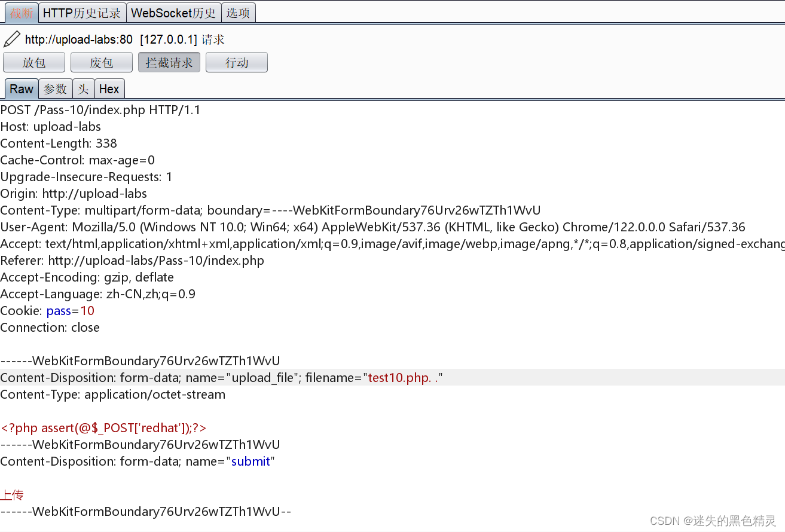The height and width of the screenshot is (532, 785).
Task: Click the Origin: http://upload-labs line
Action: [74, 194]
